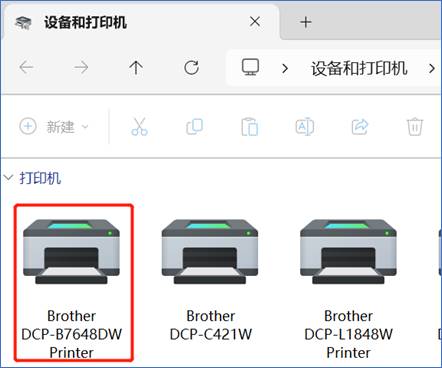The width and height of the screenshot is (442, 368).
Task: Expand chevron after 设备和打印机 breadcrumb
Action: 432,68
